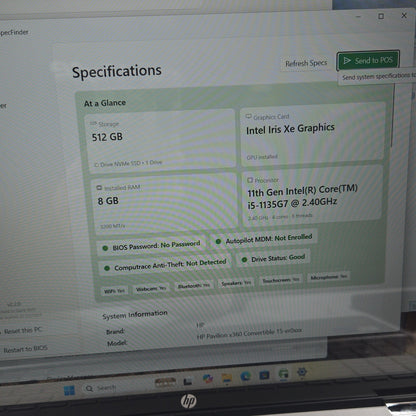This screenshot has height=416, width=416.
Task: Click the Send to POS button
Action: pyautogui.click(x=368, y=61)
